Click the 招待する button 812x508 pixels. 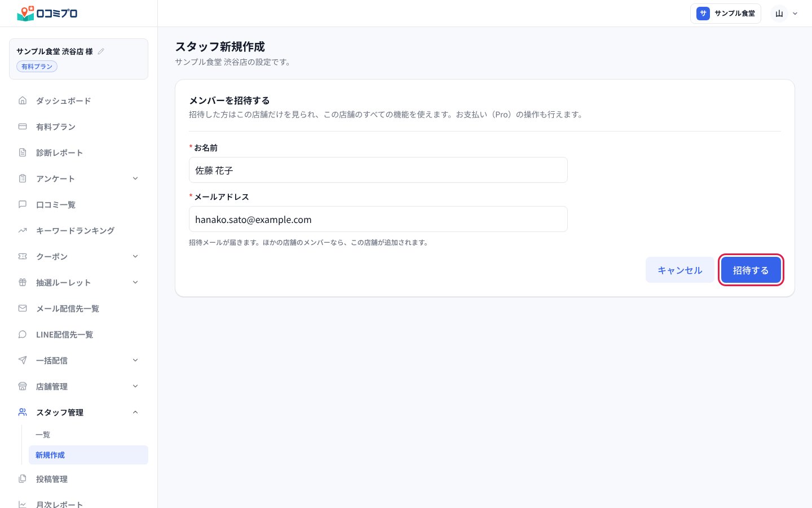(x=751, y=270)
